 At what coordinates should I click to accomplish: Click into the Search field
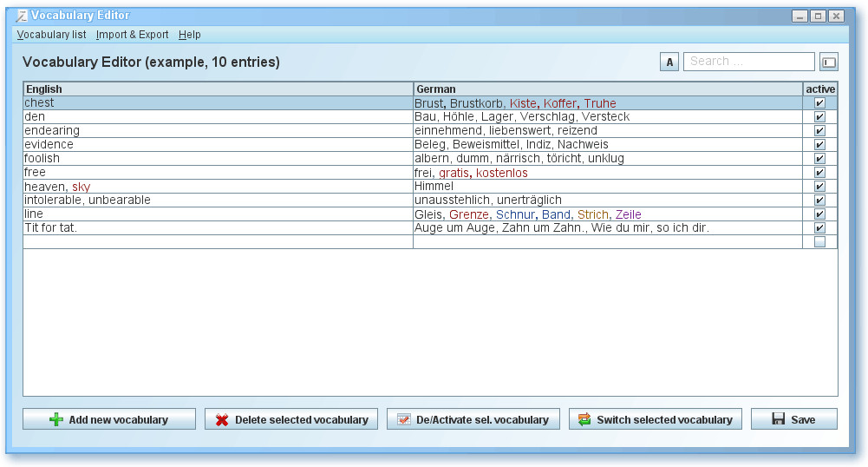coord(749,62)
